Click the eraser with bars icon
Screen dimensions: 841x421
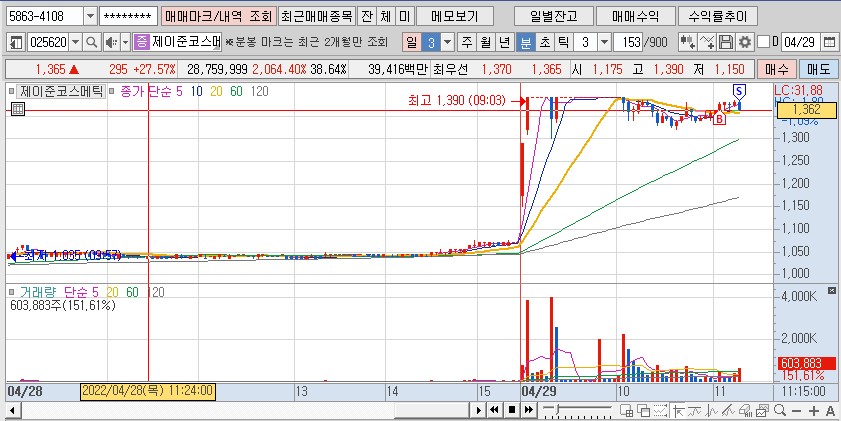tap(746, 411)
